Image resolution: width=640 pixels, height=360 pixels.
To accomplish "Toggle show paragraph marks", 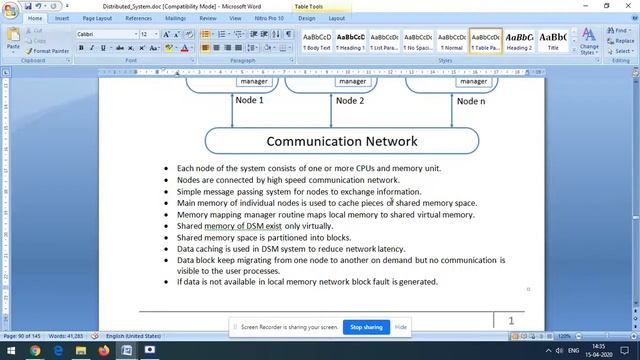I will coord(288,34).
